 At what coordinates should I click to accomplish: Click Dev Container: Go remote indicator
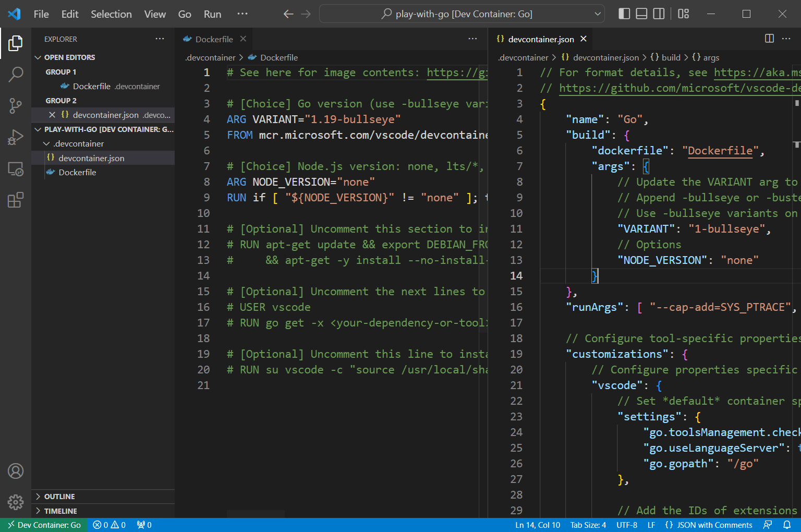pos(44,525)
